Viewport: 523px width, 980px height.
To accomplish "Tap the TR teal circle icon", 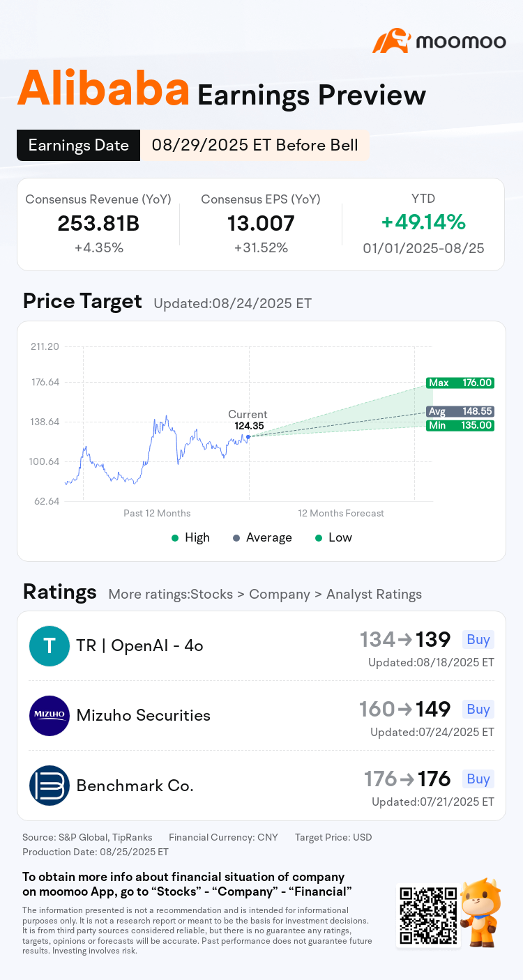I will point(50,646).
